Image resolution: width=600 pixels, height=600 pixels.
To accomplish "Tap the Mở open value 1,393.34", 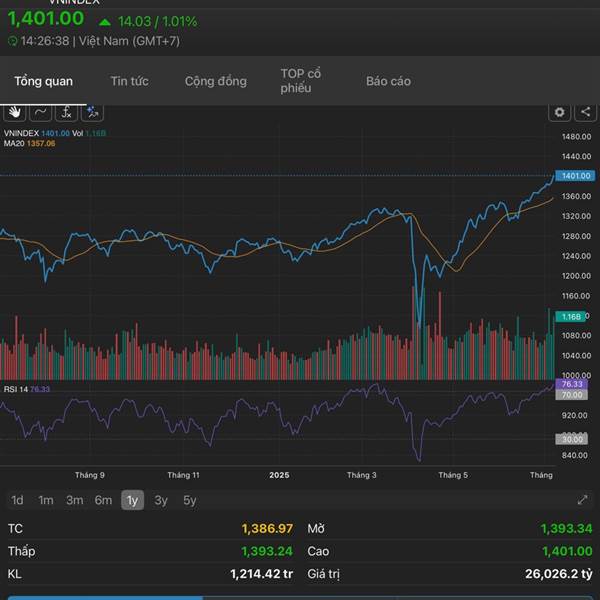I will 566,528.
